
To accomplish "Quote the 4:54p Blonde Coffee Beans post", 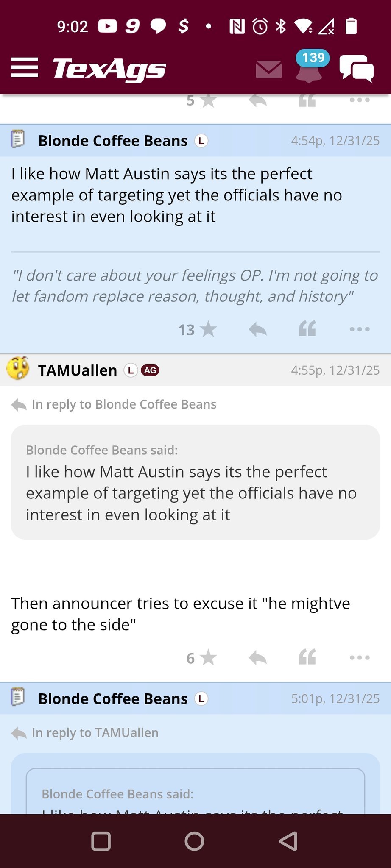I will (x=307, y=329).
